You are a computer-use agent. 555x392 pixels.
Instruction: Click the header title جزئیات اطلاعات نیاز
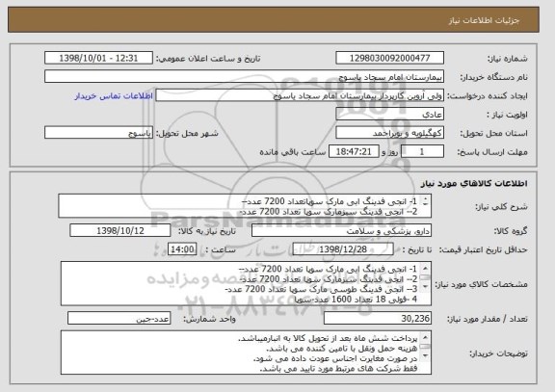click(x=484, y=20)
